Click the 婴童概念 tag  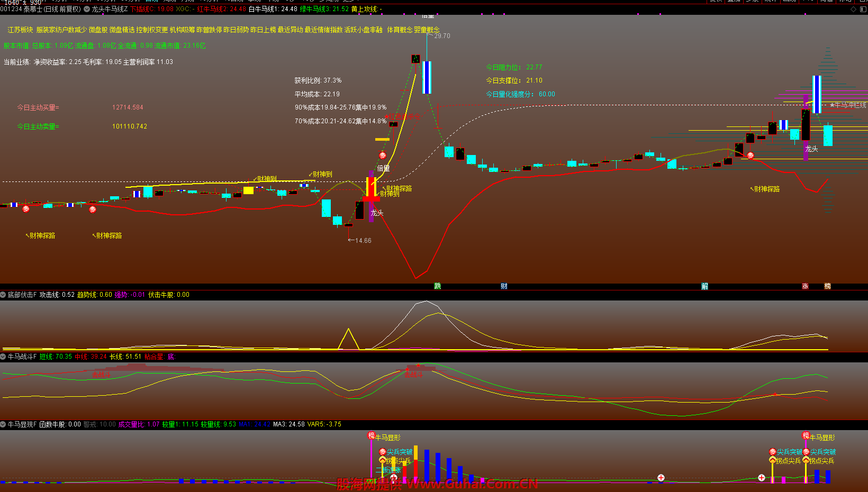click(x=427, y=30)
